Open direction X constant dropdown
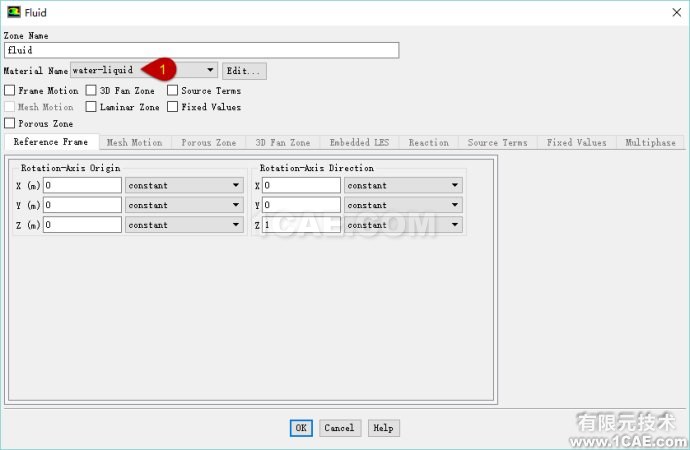The width and height of the screenshot is (690, 450). (403, 185)
